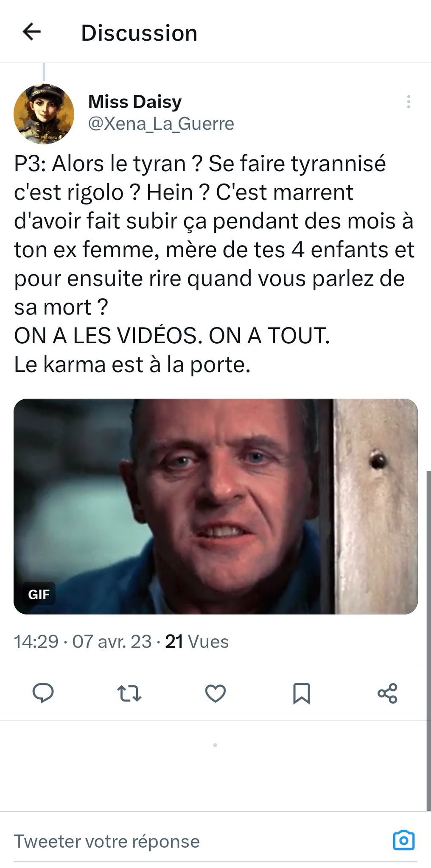Open the reply speech bubble icon
The image size is (431, 868).
(x=43, y=693)
